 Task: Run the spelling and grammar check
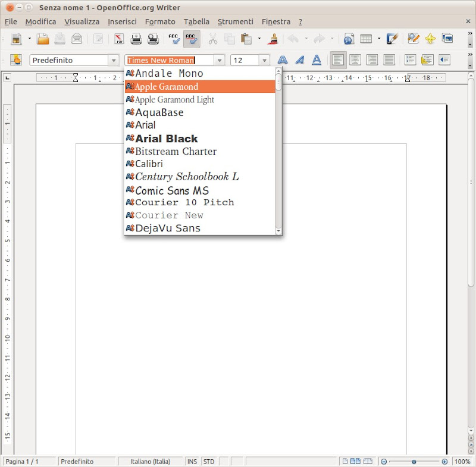[x=174, y=39]
